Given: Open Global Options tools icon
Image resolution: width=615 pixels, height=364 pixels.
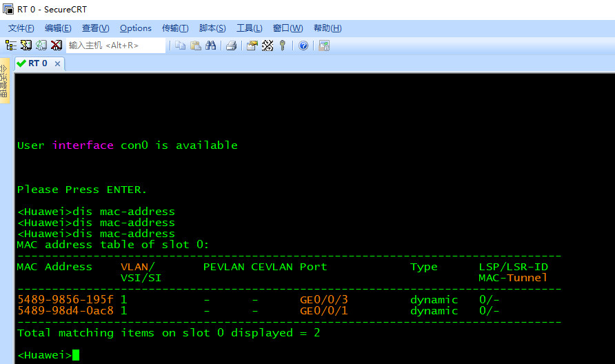Looking at the screenshot, I should [x=268, y=45].
